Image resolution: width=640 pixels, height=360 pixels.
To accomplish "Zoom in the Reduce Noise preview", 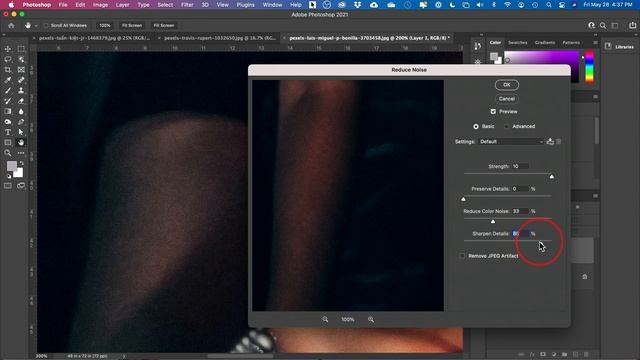I will click(x=371, y=319).
